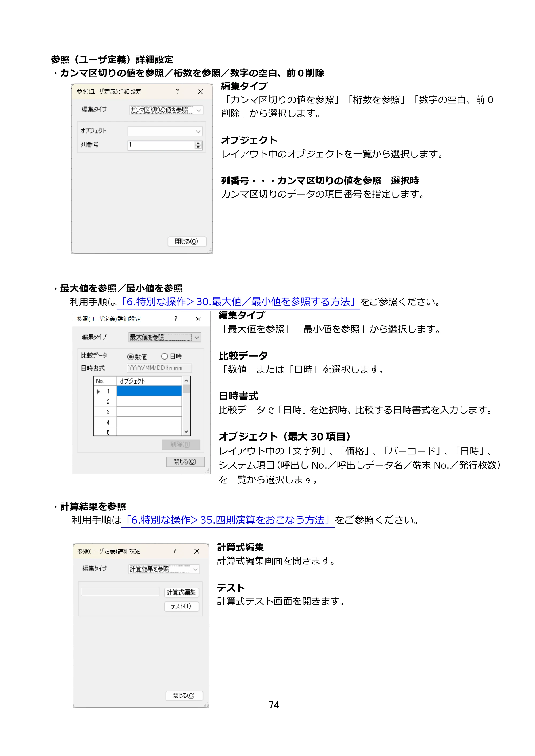535x756 pixels.
Task: Close the first 参照(ユーザ定義)詳細設定 dialog
Action: pyautogui.click(x=200, y=91)
